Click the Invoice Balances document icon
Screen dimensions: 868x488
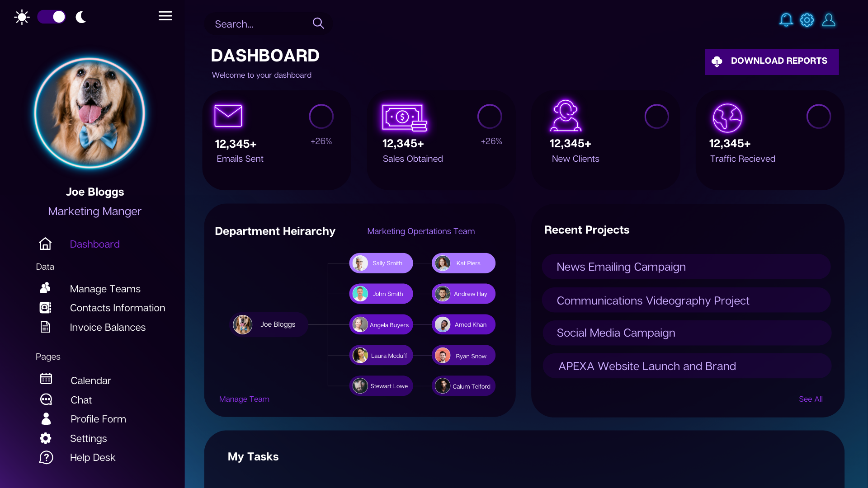pos(45,327)
